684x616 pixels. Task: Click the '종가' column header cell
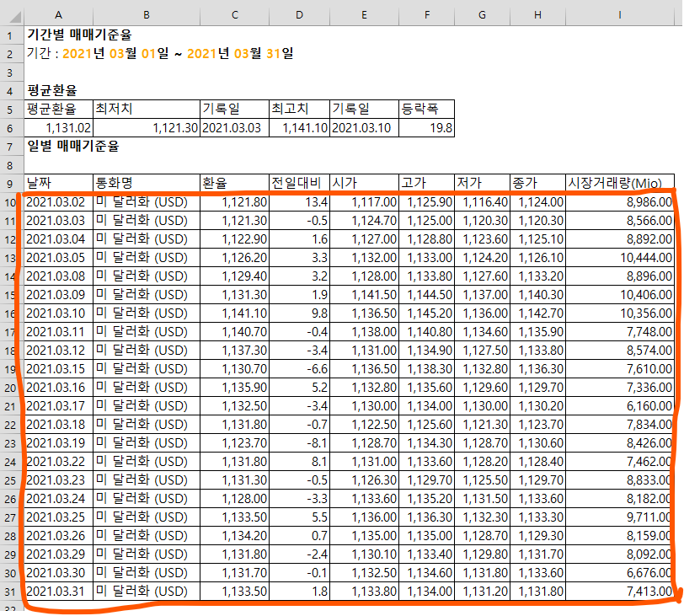[x=538, y=183]
